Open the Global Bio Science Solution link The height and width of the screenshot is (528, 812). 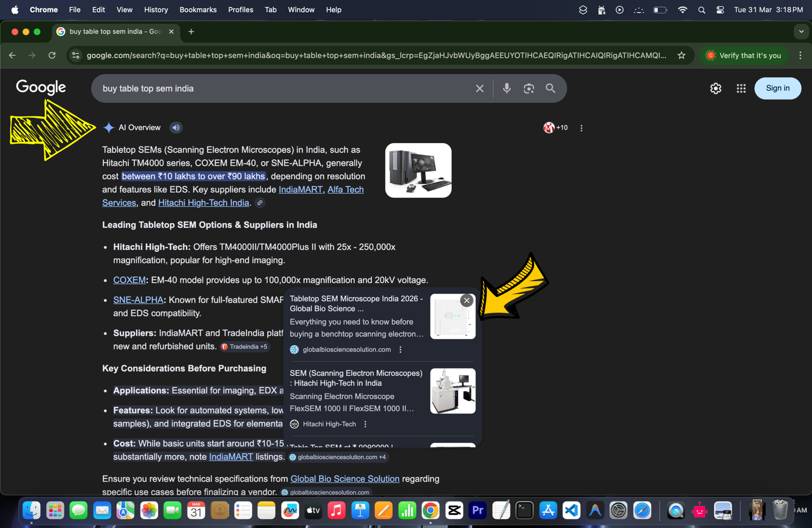(345, 479)
